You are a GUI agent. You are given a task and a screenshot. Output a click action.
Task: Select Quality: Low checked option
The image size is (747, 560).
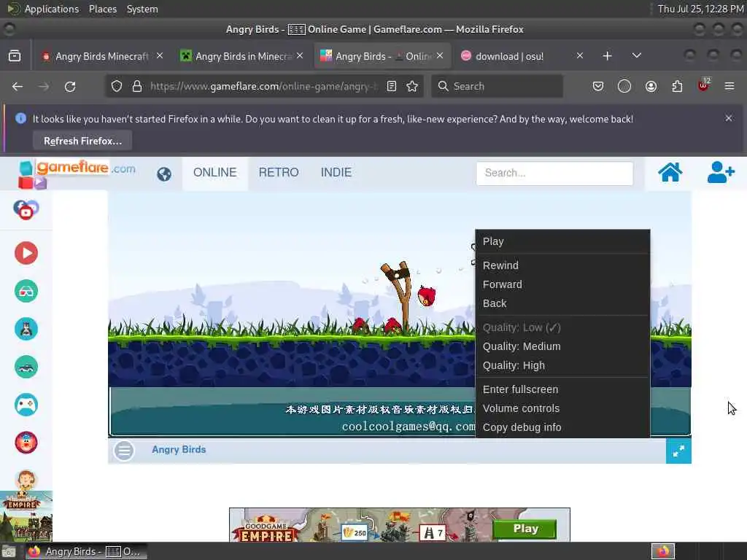[562, 327]
